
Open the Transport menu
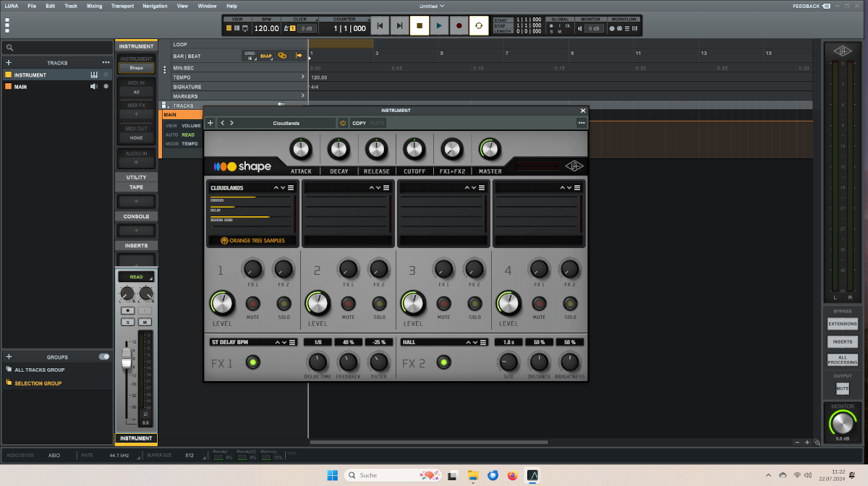pos(122,6)
